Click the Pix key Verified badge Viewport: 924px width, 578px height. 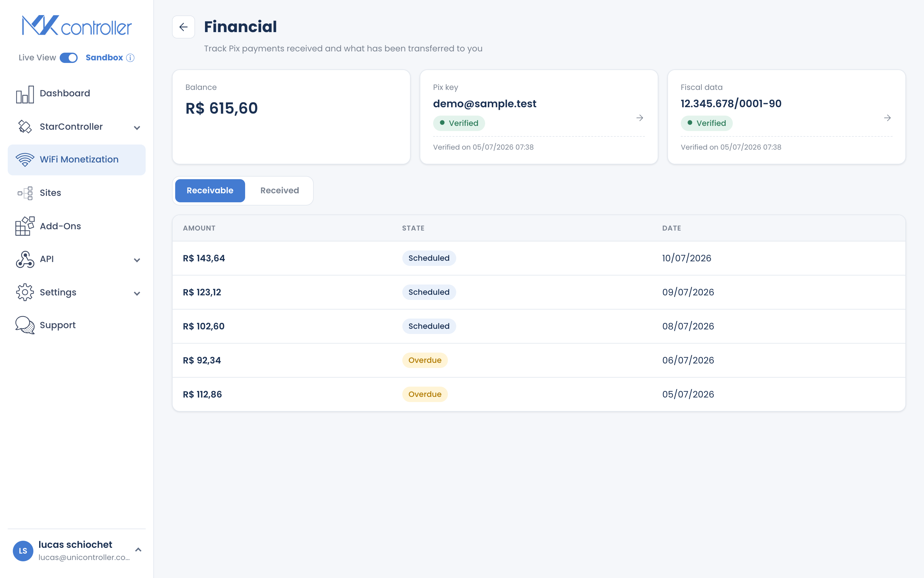pos(459,123)
